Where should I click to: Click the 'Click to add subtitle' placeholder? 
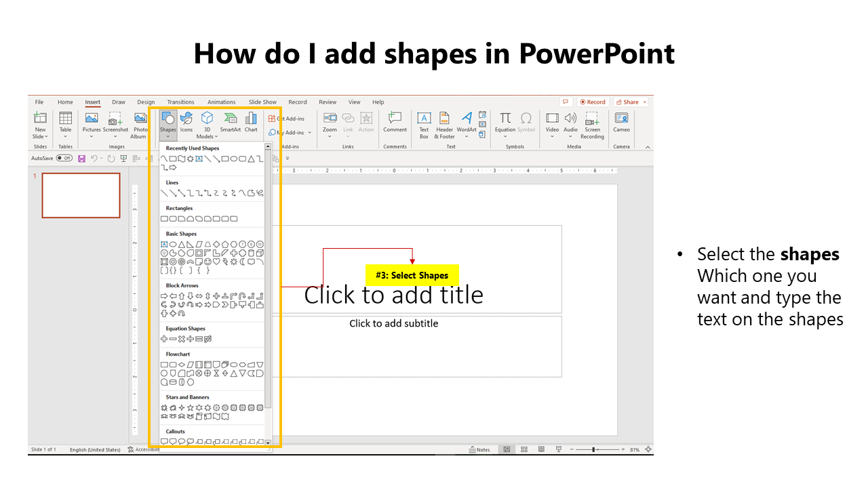pos(394,323)
